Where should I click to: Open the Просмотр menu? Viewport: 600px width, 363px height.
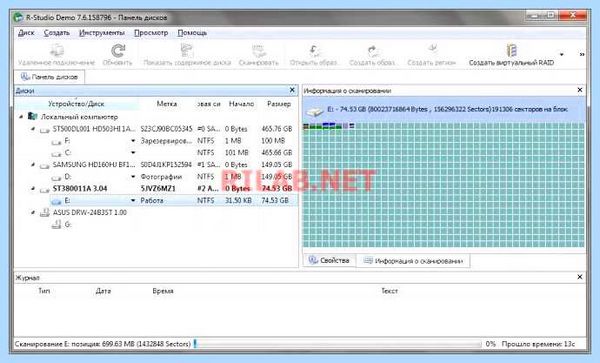[151, 33]
